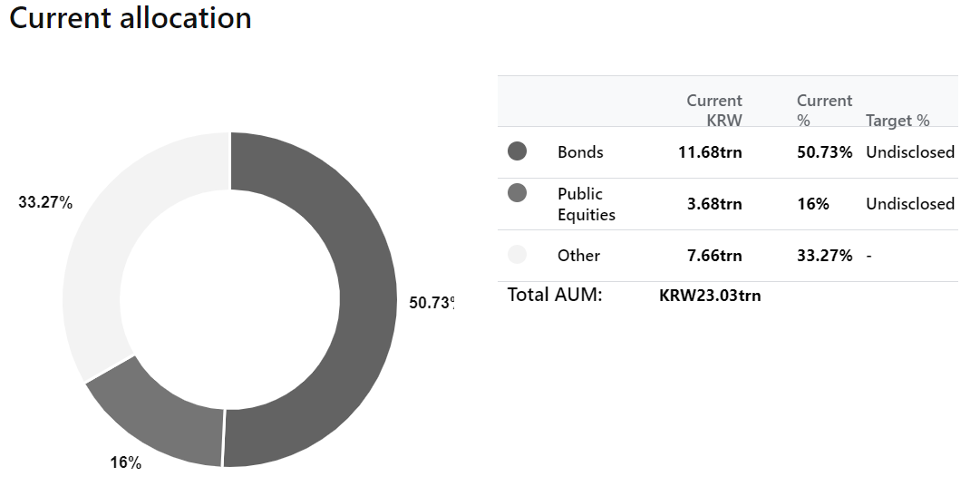Click the Current KRW column header
This screenshot has width=980, height=496.
coord(714,110)
